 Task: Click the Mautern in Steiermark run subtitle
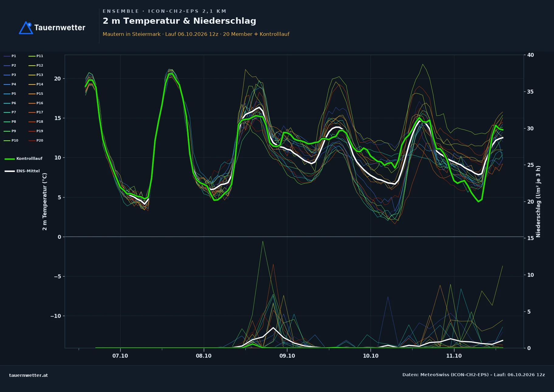[196, 34]
